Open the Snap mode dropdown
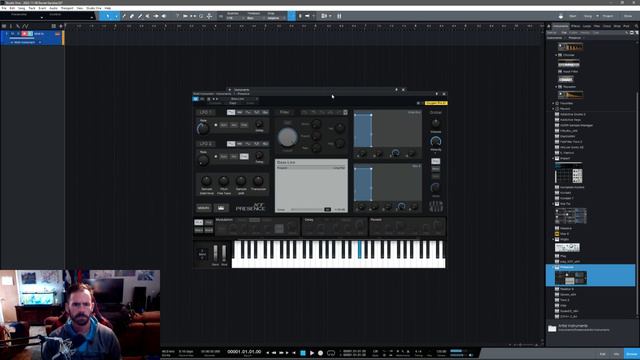 click(276, 18)
